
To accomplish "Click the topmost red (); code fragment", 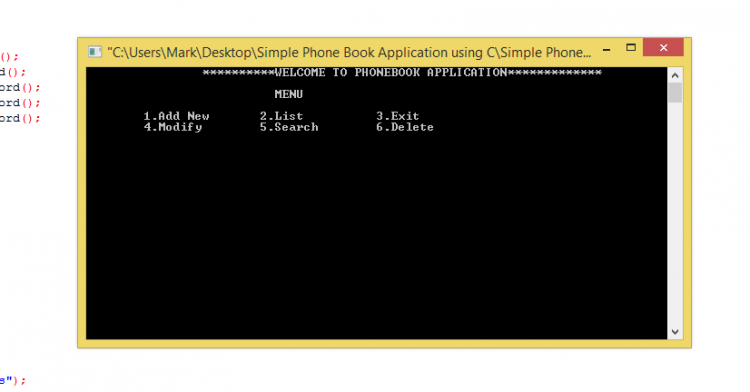I will (x=9, y=57).
